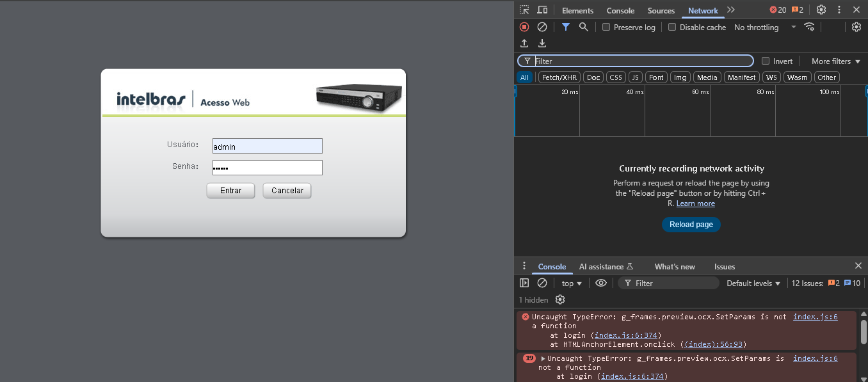
Task: Open the 2 warnings badge in top bar
Action: (x=798, y=10)
